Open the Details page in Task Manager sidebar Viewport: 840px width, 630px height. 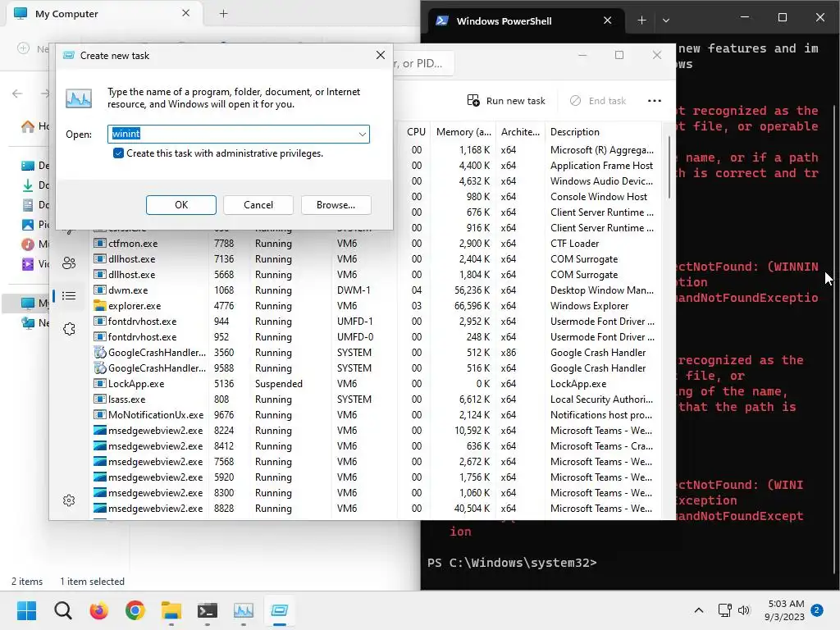pyautogui.click(x=69, y=295)
